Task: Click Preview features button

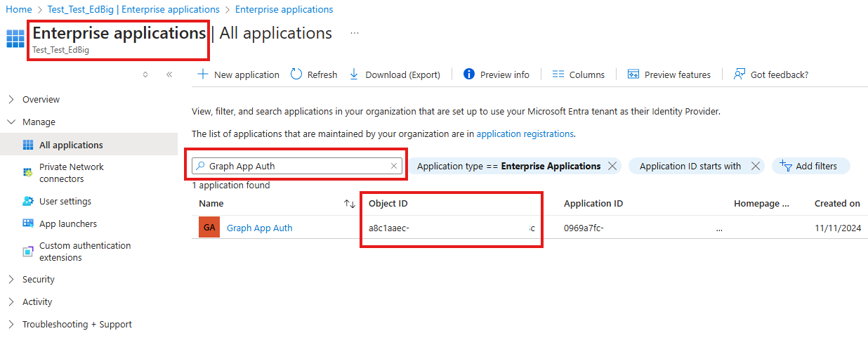Action: pos(669,74)
